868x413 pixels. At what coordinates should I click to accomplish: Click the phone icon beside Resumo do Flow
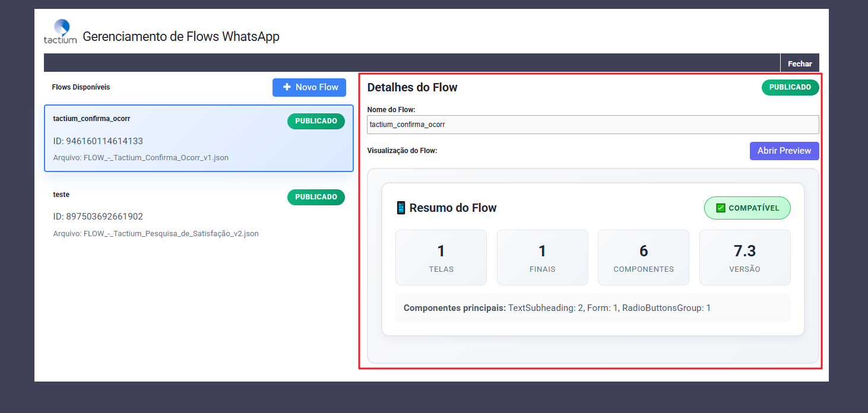coord(401,208)
